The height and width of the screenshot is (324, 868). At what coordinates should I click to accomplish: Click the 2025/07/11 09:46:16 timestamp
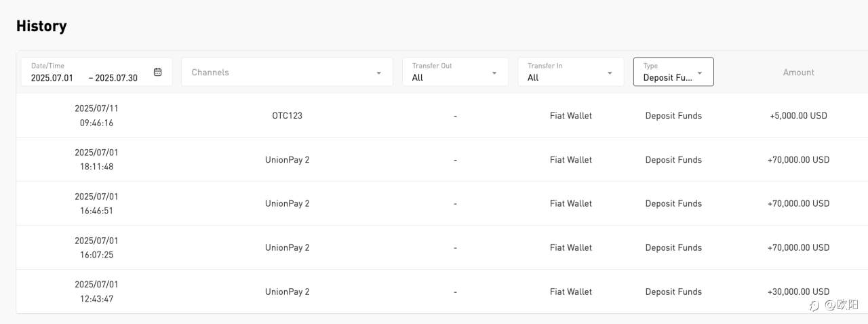point(96,116)
